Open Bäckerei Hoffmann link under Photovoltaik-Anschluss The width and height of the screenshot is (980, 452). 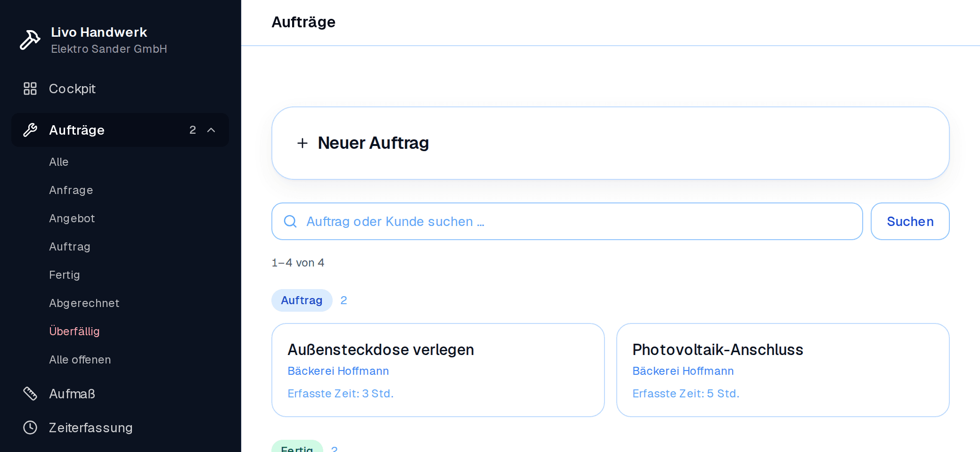(x=683, y=371)
